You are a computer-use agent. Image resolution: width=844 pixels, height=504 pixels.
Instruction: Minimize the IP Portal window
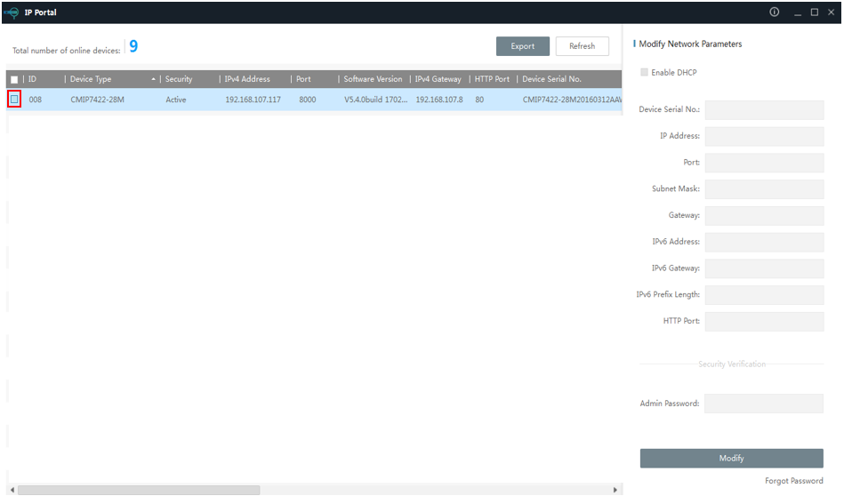[x=798, y=12]
